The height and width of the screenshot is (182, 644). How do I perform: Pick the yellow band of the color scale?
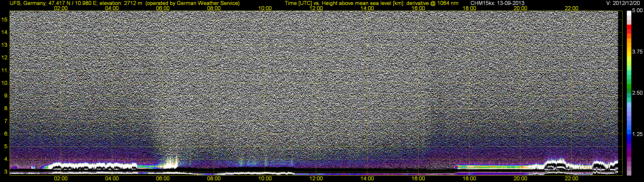629,55
